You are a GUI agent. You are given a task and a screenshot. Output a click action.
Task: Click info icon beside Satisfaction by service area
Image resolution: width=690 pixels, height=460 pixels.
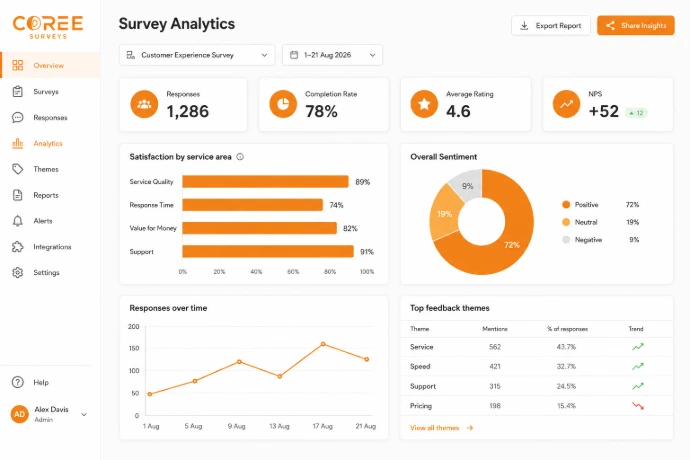[240, 157]
